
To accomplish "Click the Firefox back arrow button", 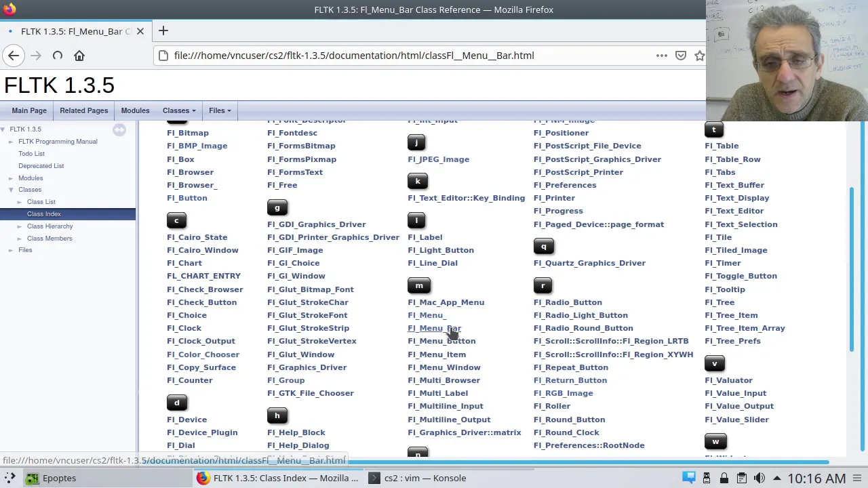I will [14, 56].
